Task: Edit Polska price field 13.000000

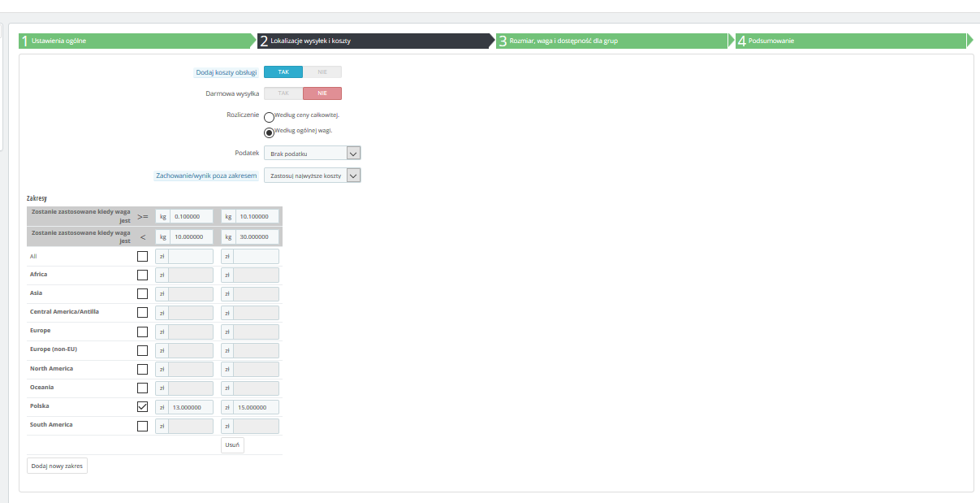Action: click(192, 408)
